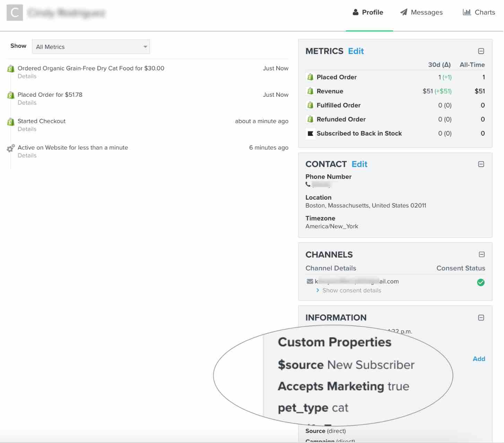Screen dimensions: 504x443
Task: Click Add in the Information section
Action: coord(479,359)
